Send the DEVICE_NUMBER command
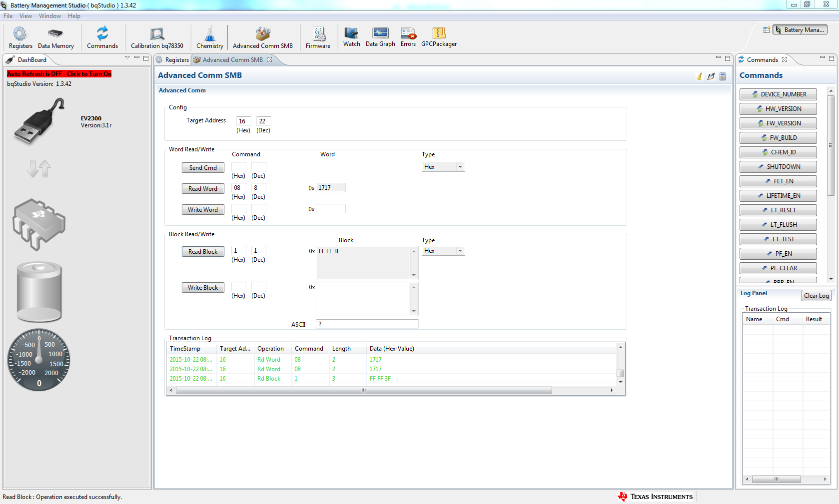This screenshot has height=504, width=839. 778,94
